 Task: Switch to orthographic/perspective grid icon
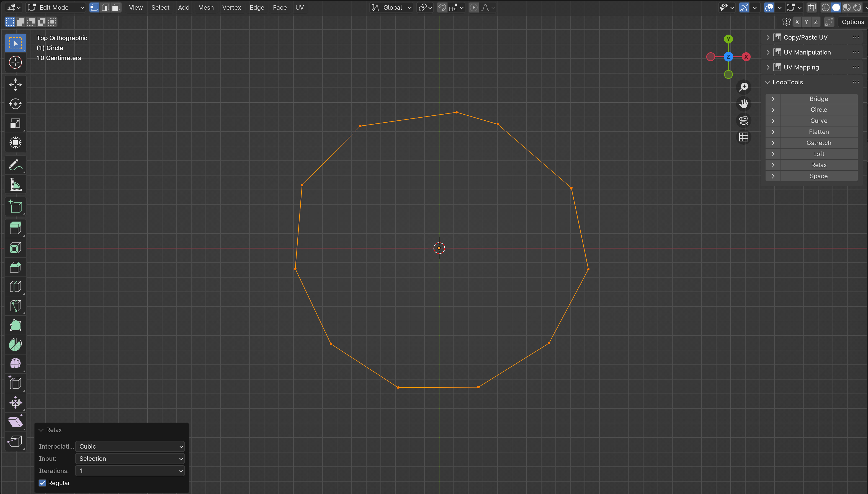[x=743, y=137]
